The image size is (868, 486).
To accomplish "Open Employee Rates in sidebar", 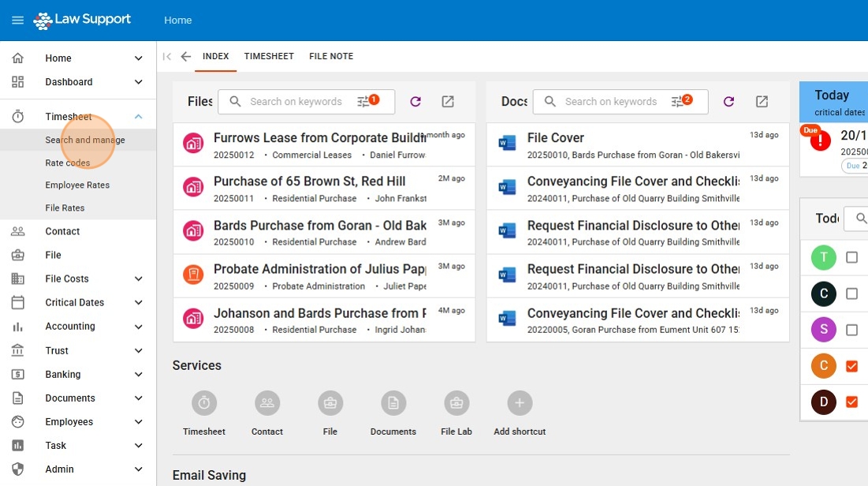I will click(77, 185).
